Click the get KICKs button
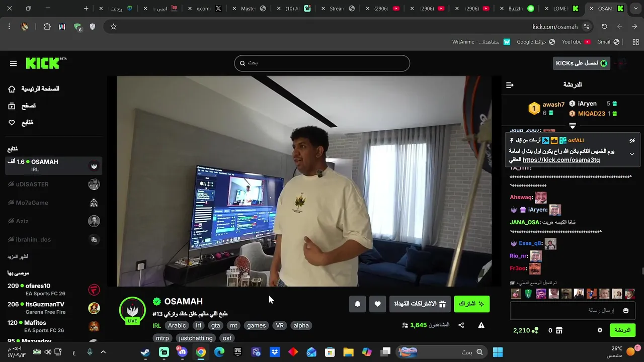Screen dimensions: 644x362 (x=582, y=63)
